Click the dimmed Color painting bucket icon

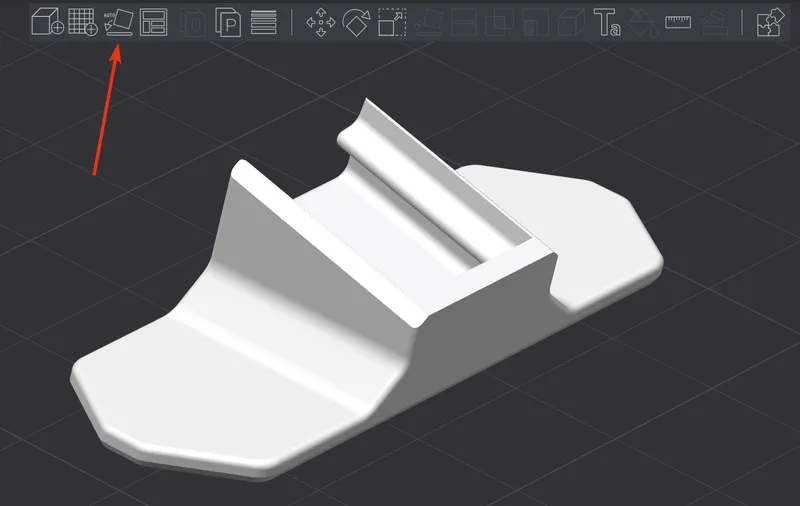pyautogui.click(x=643, y=22)
